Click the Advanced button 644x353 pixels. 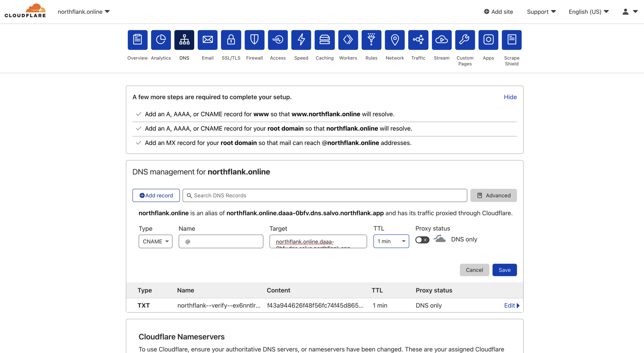pyautogui.click(x=493, y=195)
